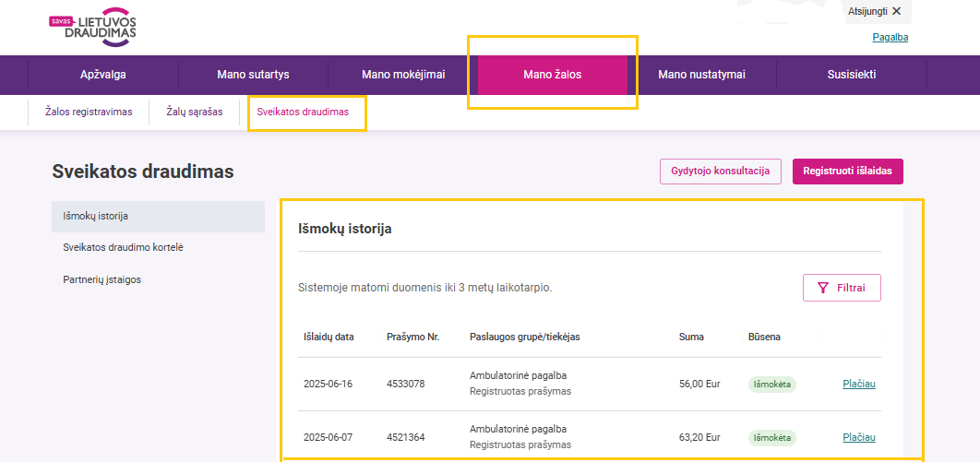Click the date 2025-06-16

pyautogui.click(x=329, y=384)
